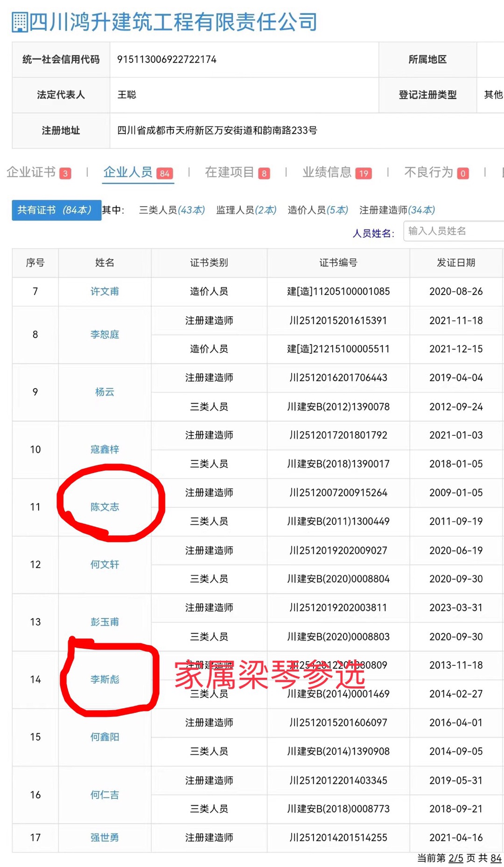Focus the 人员姓名 search input field

[x=453, y=231]
